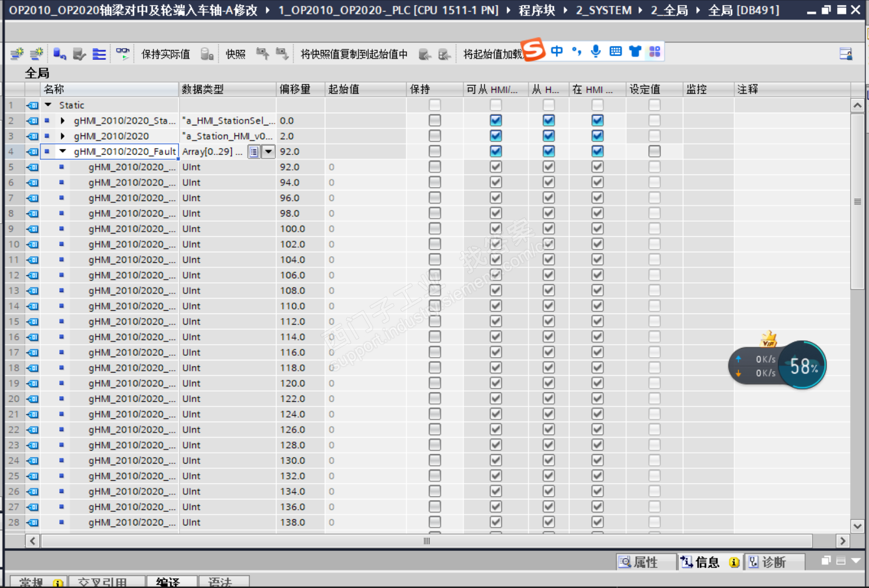Check 设定值 checkbox in gHMI_2010/2020_Fault row
Screen dimensions: 869x588
654,152
